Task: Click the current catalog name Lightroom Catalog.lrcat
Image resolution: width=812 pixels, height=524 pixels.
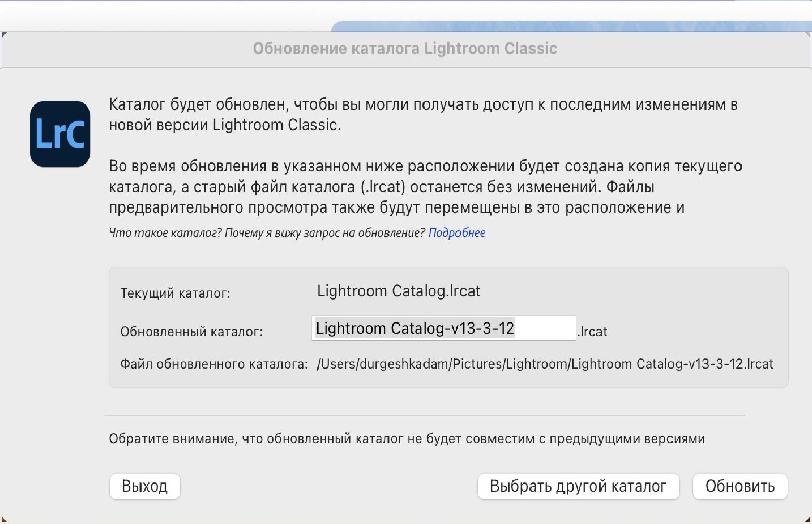Action: pyautogui.click(x=399, y=291)
